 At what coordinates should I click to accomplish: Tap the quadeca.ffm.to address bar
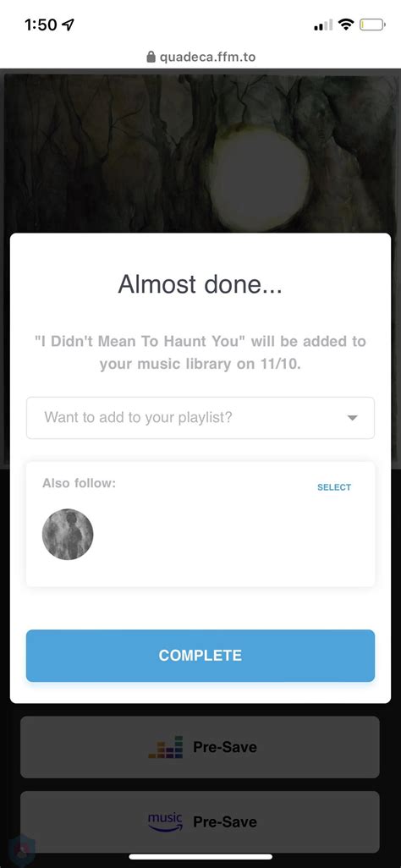pyautogui.click(x=200, y=57)
